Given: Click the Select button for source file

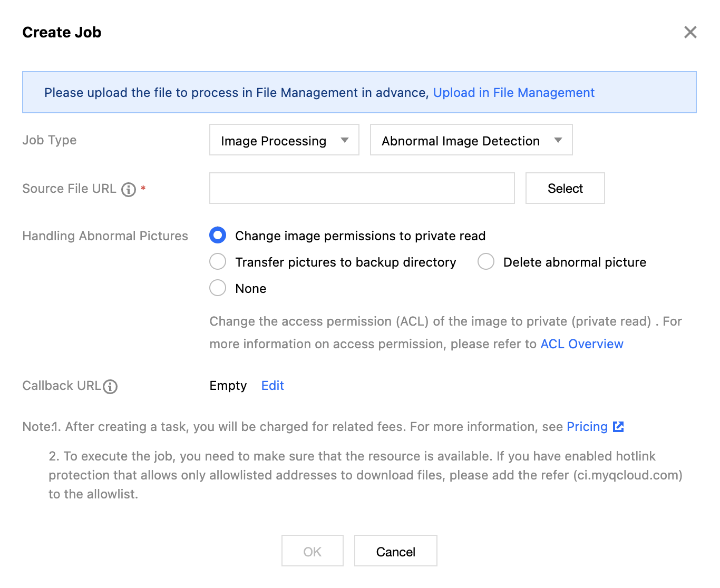Looking at the screenshot, I should (x=565, y=189).
